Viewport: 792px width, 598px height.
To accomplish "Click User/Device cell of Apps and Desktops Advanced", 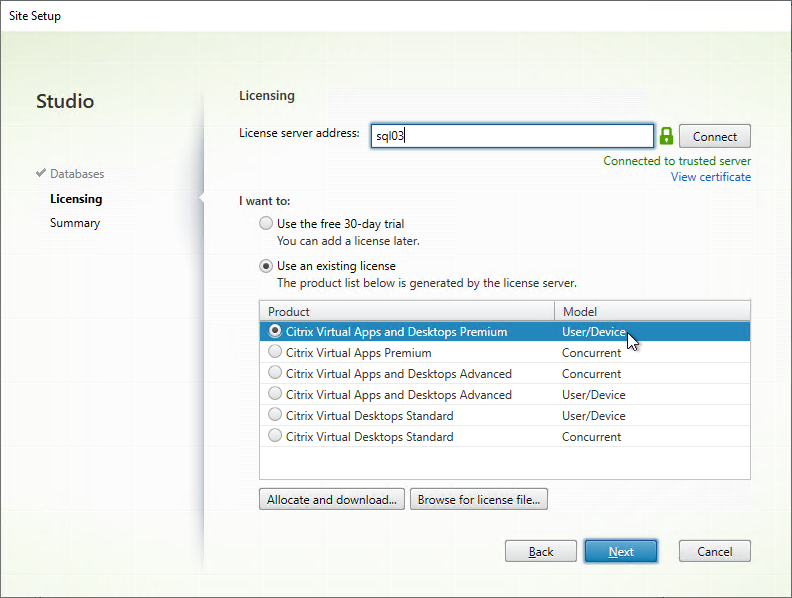I will tap(593, 395).
